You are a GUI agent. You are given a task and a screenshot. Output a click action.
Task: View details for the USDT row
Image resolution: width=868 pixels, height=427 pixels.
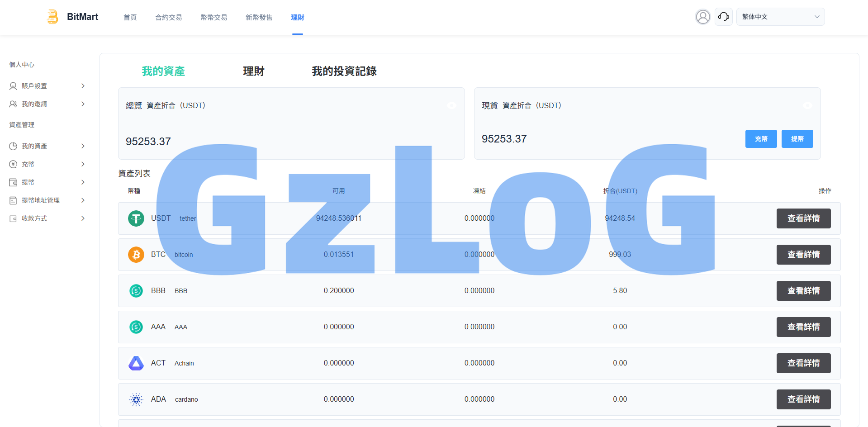click(803, 218)
